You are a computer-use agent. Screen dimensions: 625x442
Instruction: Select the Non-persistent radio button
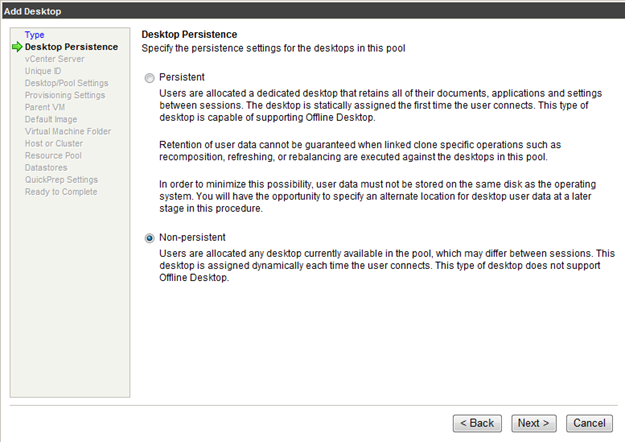[x=150, y=238]
